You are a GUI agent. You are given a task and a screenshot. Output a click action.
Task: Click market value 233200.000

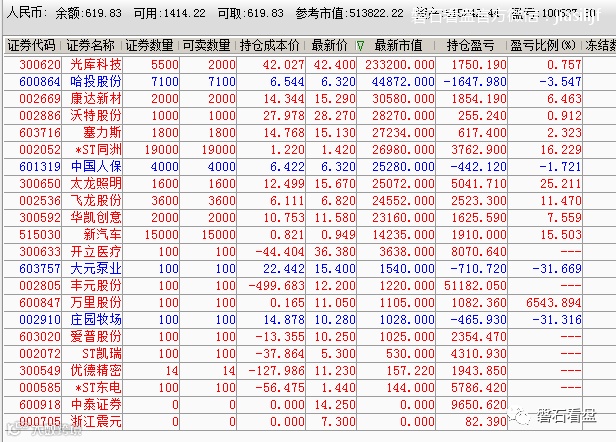coord(400,64)
